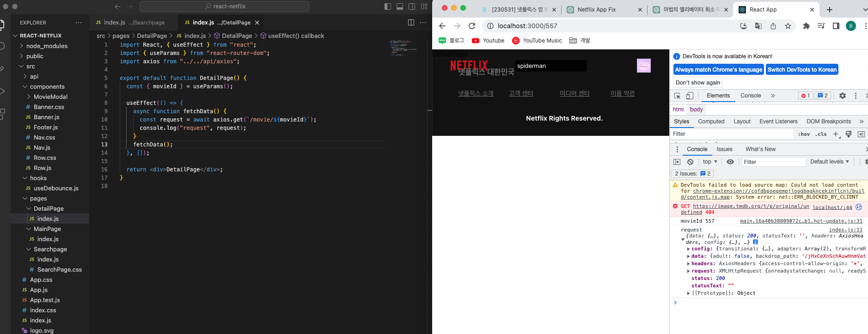Open useDebounce.js file
The height and width of the screenshot is (334, 868).
click(56, 188)
